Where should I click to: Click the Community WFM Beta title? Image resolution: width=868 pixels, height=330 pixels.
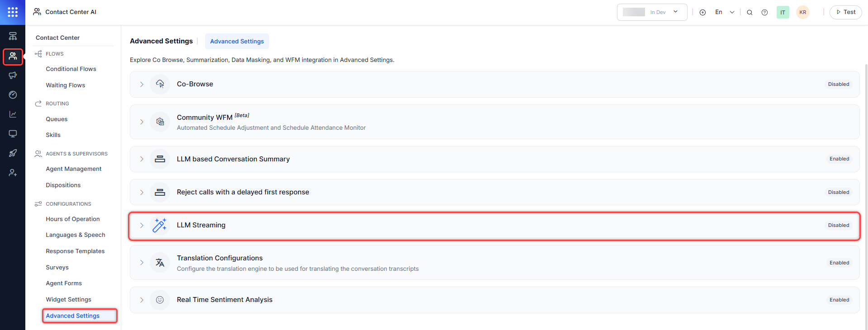213,117
